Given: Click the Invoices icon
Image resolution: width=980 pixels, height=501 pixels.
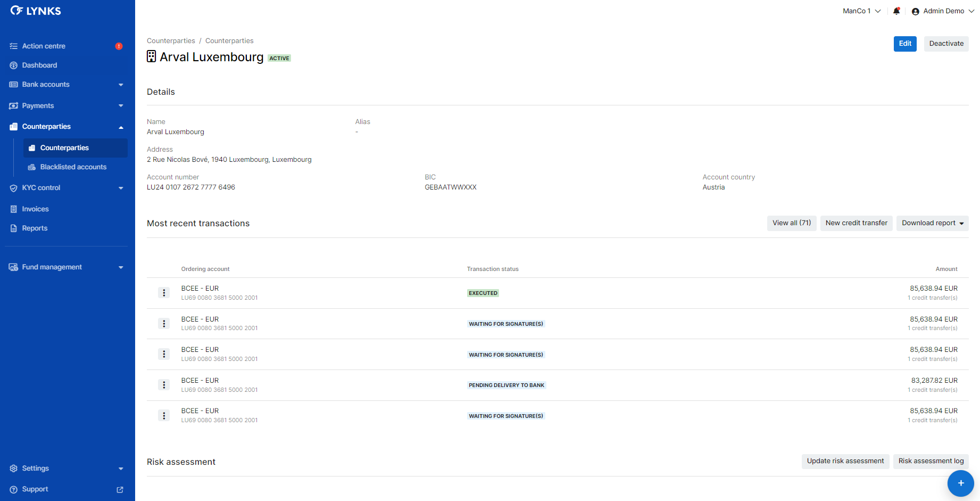Looking at the screenshot, I should (14, 209).
